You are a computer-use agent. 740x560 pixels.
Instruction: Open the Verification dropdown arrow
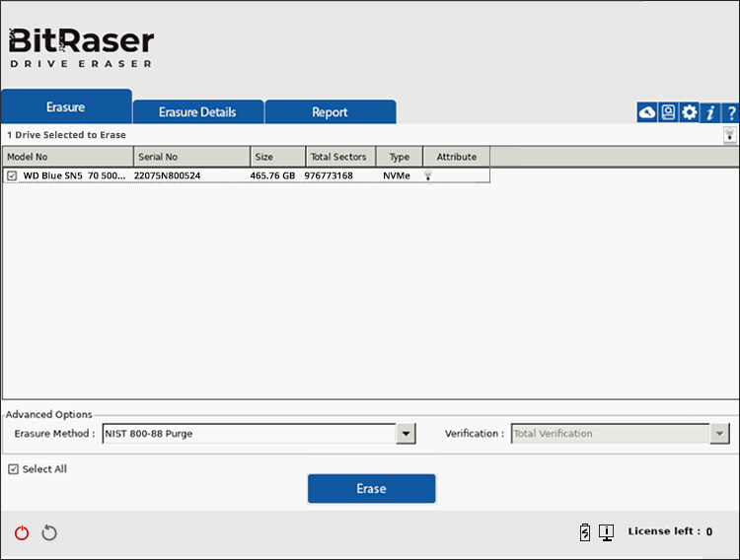click(x=720, y=434)
